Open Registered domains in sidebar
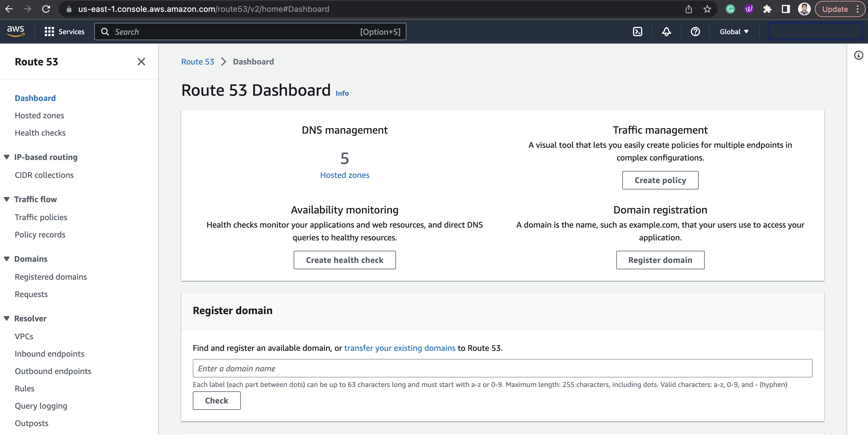Image resolution: width=868 pixels, height=435 pixels. coord(51,277)
